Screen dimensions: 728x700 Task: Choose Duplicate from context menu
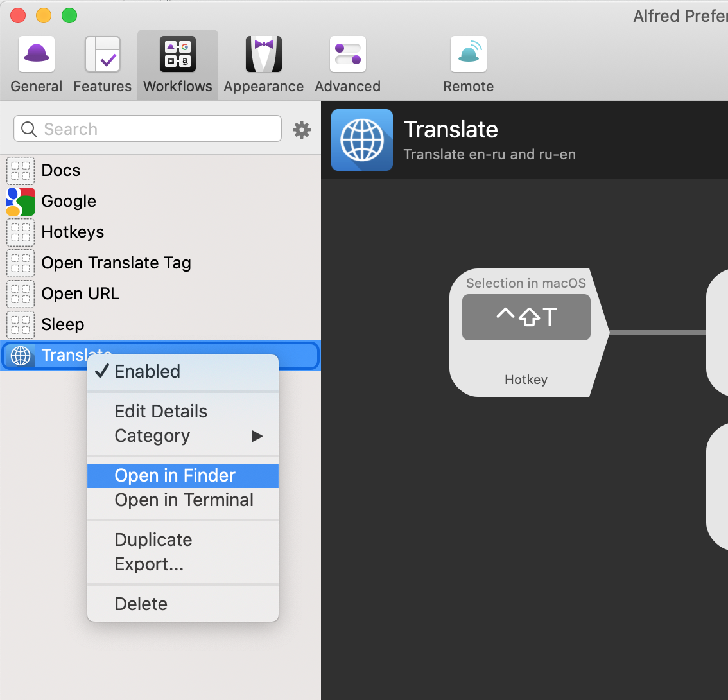183,539
